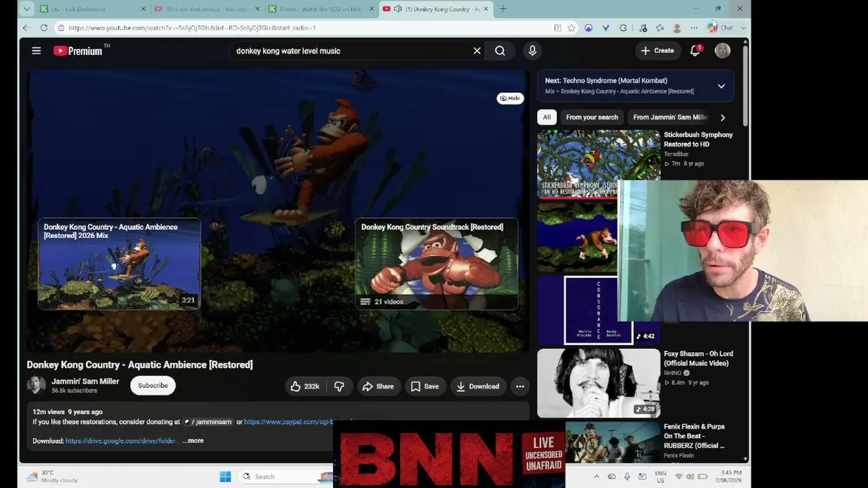Show hidden system tray icons
This screenshot has height=488, width=868.
click(597, 476)
